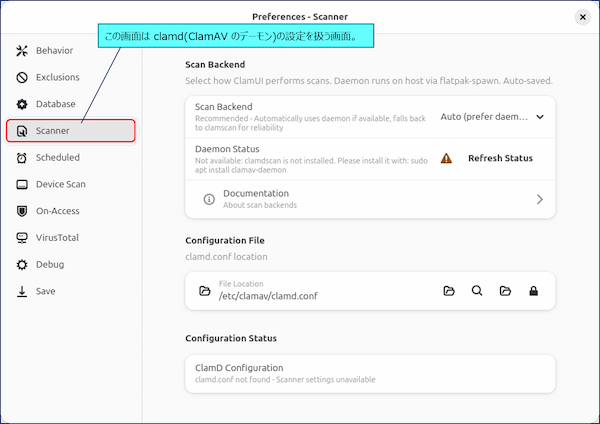Click the /etc/clamav/clamd.conf path field
600x424 pixels.
[x=268, y=296]
